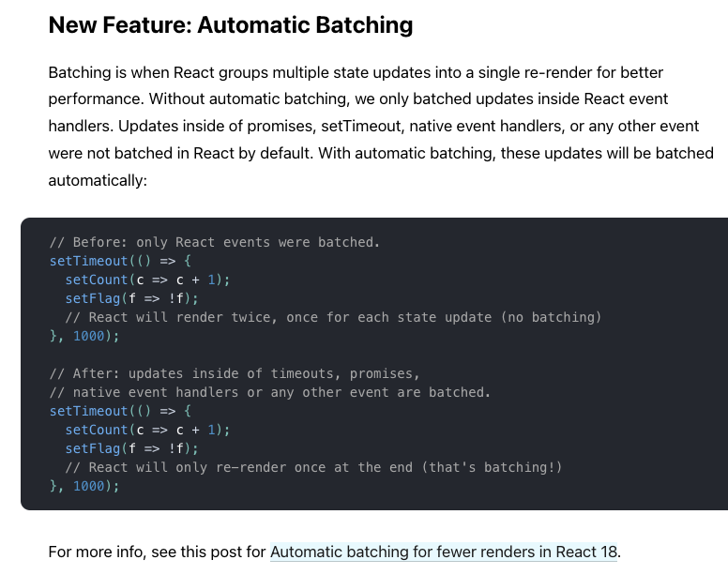728x575 pixels.
Task: Click the 'For more info, see this post' text
Action: tap(157, 552)
